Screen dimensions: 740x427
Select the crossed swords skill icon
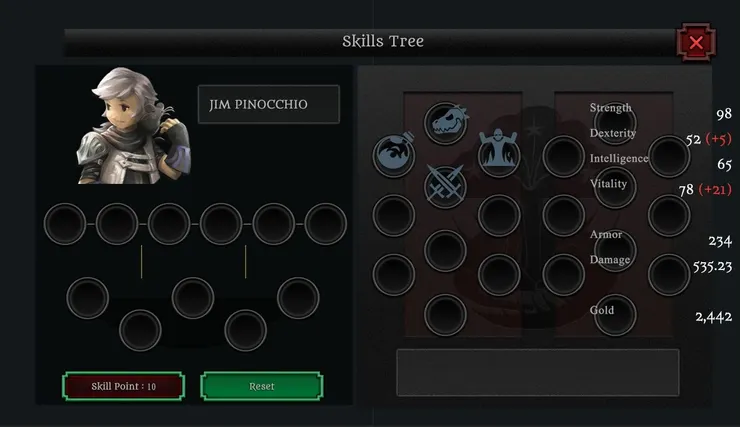446,187
